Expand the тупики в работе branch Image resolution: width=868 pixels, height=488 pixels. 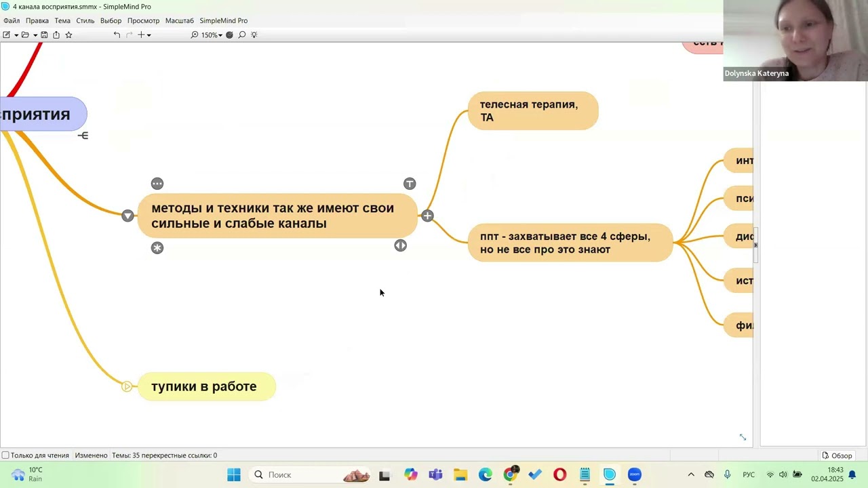127,386
